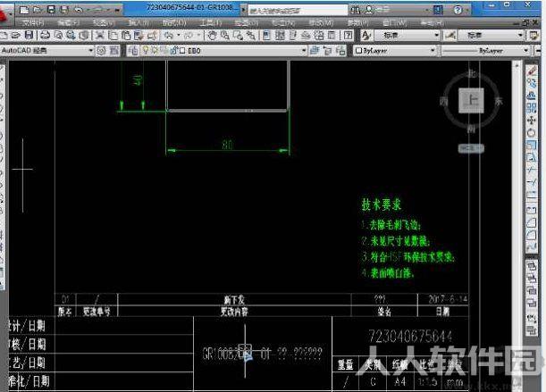Click the Layer Previous icon
The image size is (546, 392).
[328, 50]
